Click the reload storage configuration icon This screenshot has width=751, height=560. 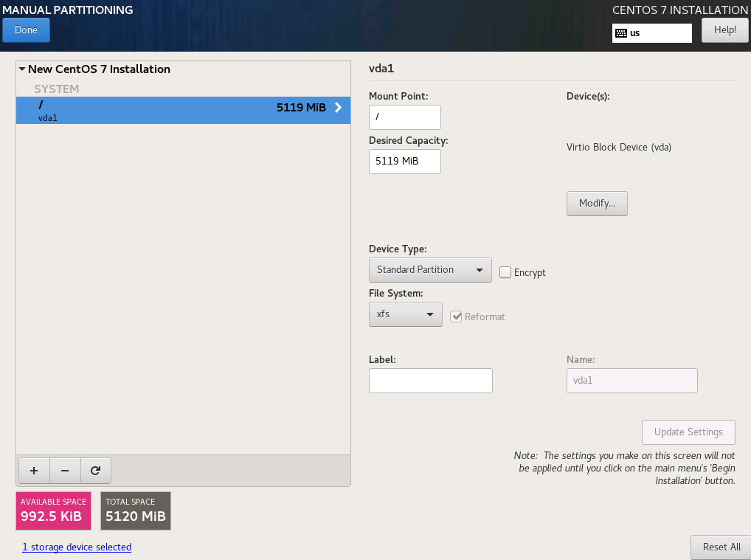95,470
